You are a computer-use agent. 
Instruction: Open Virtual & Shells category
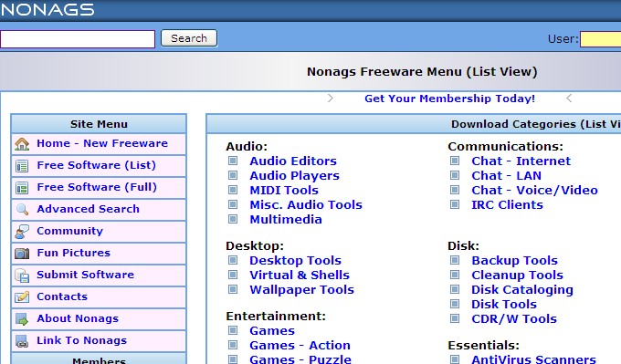pyautogui.click(x=300, y=276)
